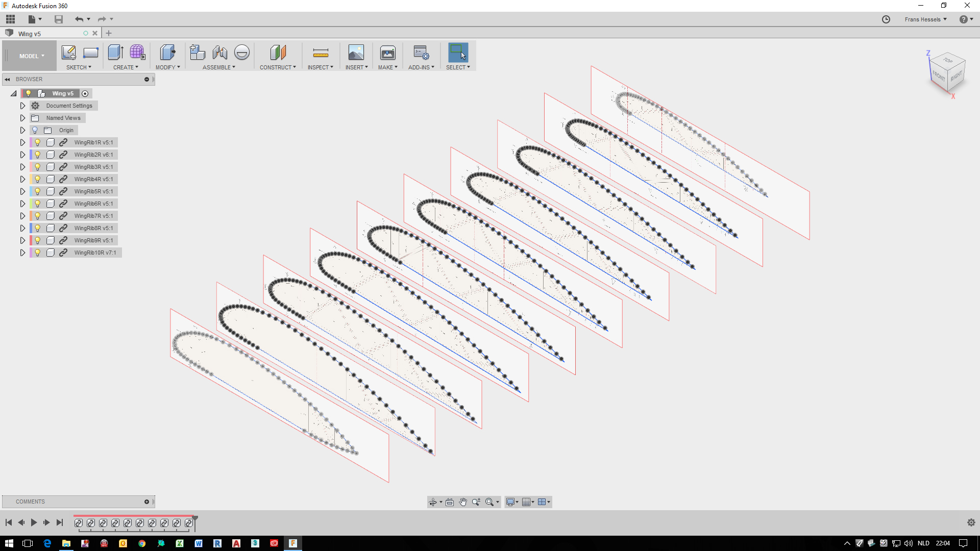Open the Frans Hessels account menu

(925, 19)
